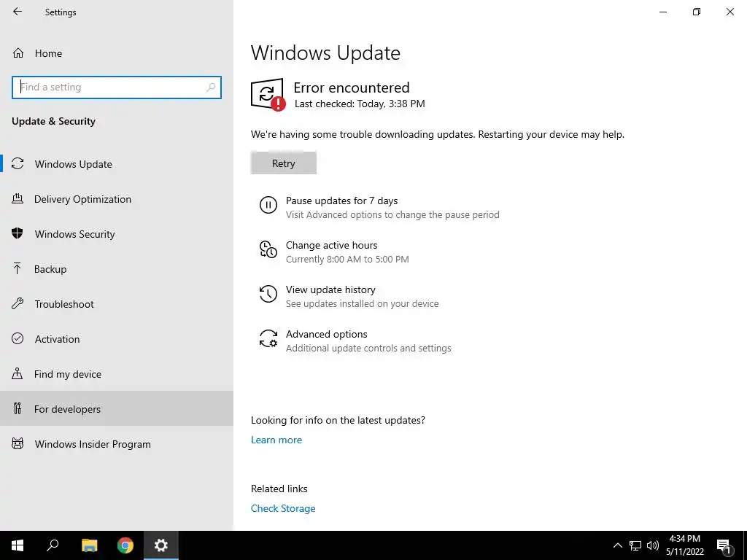
Task: Focus the Find a setting search box
Action: coord(117,87)
